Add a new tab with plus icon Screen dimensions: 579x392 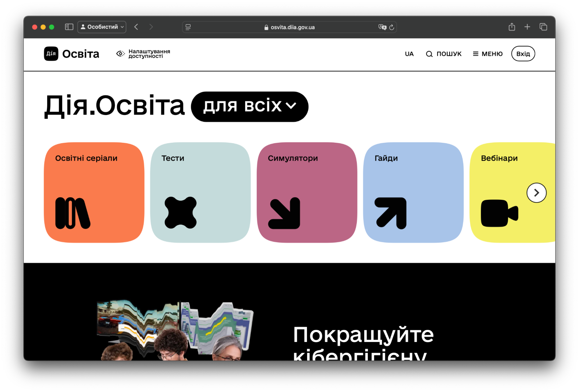527,27
